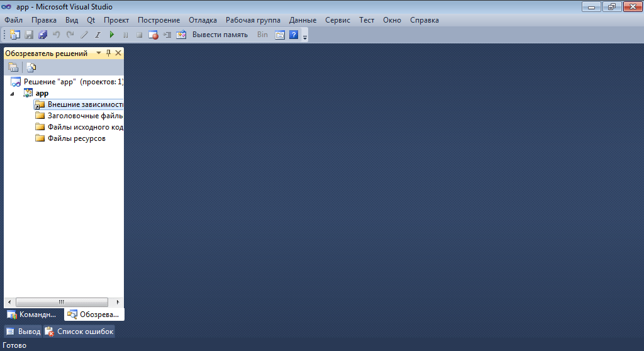The height and width of the screenshot is (351, 644).
Task: Open the Правка menu
Action: pos(44,20)
